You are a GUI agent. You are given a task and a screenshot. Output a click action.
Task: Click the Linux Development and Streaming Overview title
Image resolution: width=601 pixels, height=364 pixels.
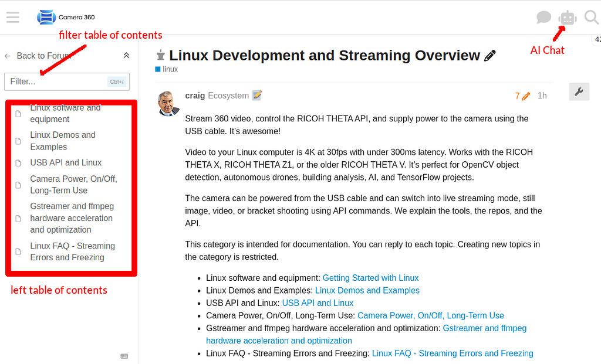point(325,56)
